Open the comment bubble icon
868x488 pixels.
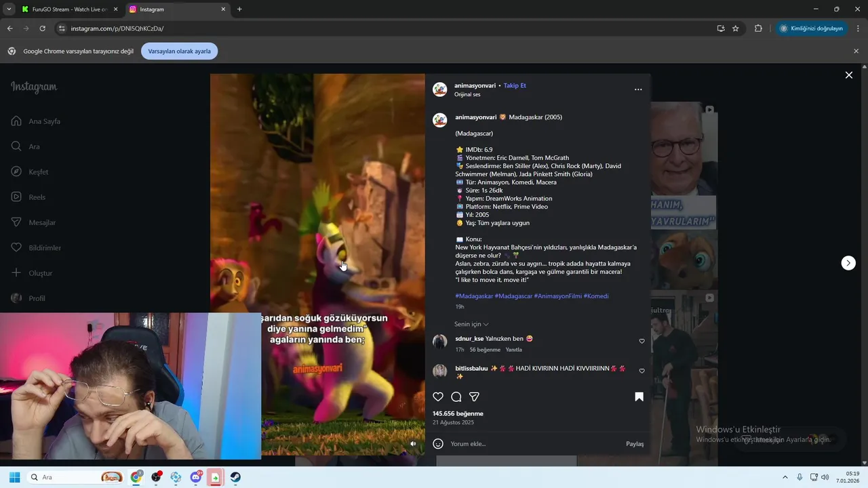(x=456, y=396)
